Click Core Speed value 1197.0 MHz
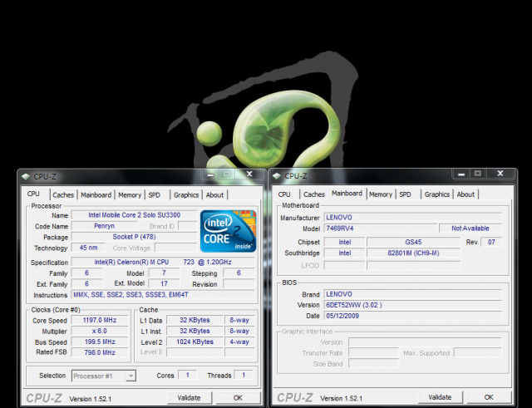The height and width of the screenshot is (408, 532). [100, 320]
